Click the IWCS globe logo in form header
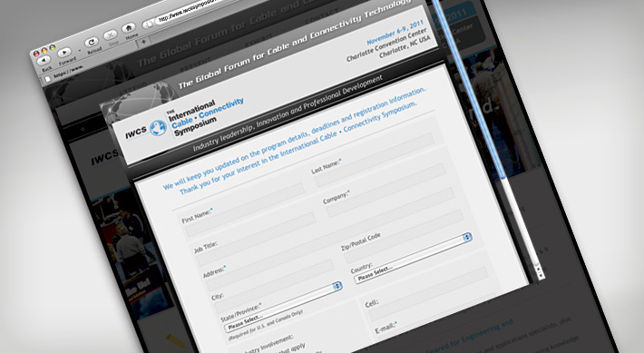644x353 pixels. pos(158,128)
